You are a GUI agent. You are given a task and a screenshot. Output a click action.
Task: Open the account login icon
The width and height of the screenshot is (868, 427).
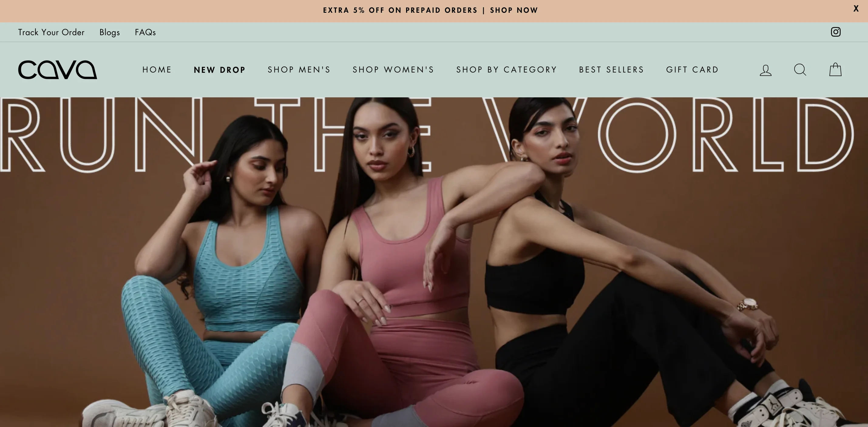click(x=765, y=70)
